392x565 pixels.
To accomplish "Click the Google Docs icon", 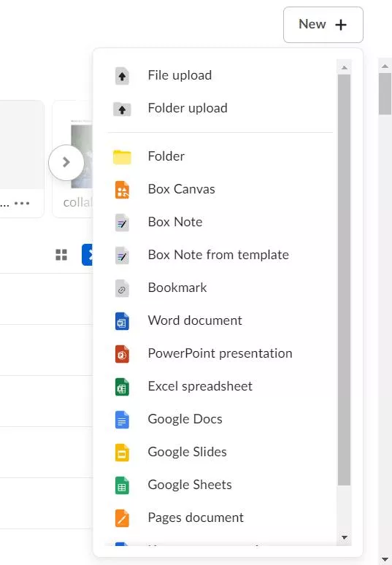I will coord(122,420).
